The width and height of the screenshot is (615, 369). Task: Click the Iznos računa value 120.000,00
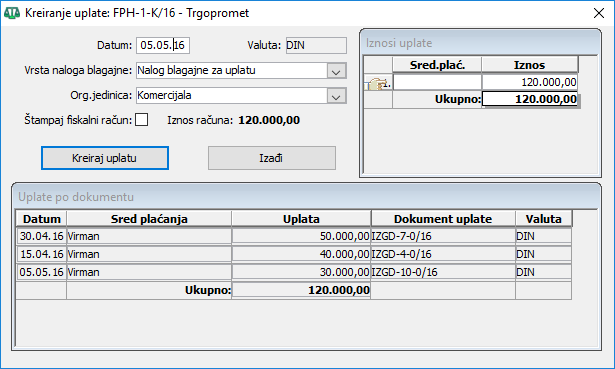pyautogui.click(x=269, y=120)
